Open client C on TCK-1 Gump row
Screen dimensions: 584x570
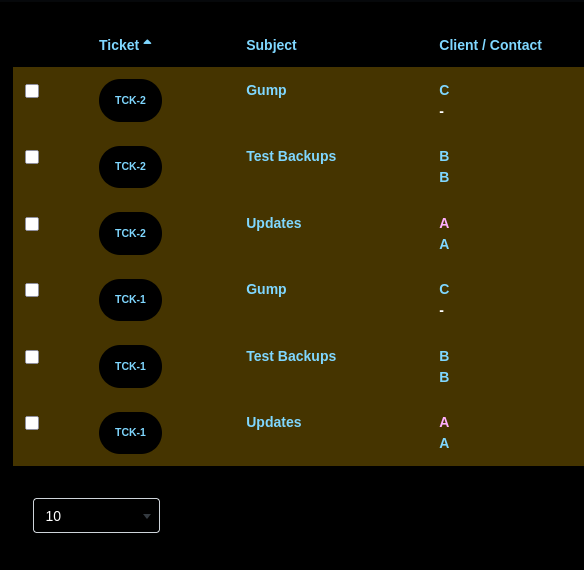tap(444, 289)
